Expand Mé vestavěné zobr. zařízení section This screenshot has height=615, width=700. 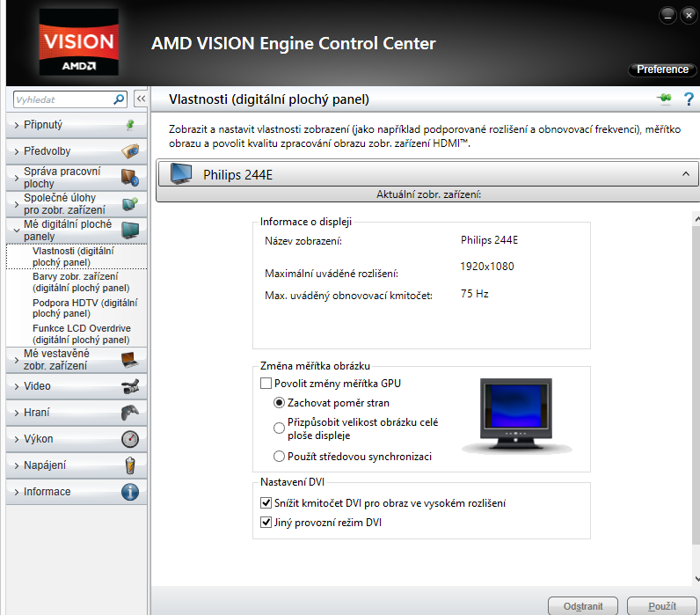click(17, 360)
